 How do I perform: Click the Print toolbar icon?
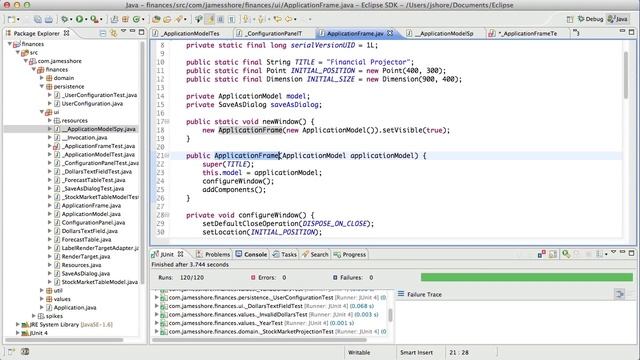coord(49,19)
